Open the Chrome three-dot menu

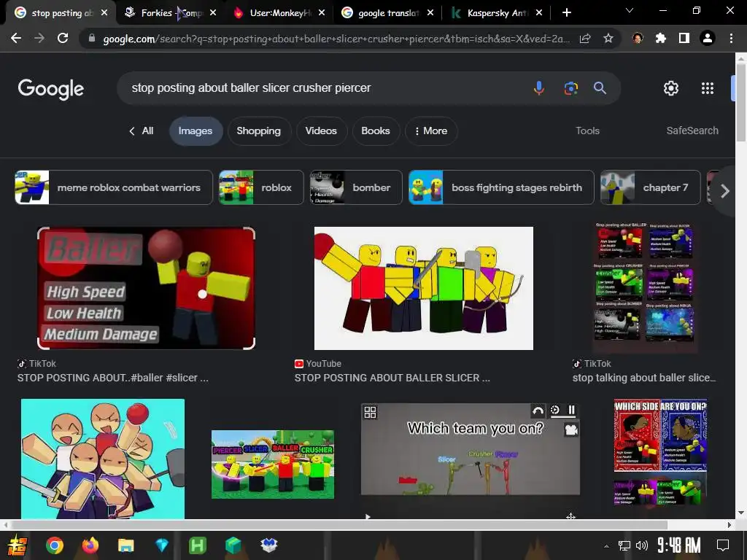pyautogui.click(x=731, y=38)
